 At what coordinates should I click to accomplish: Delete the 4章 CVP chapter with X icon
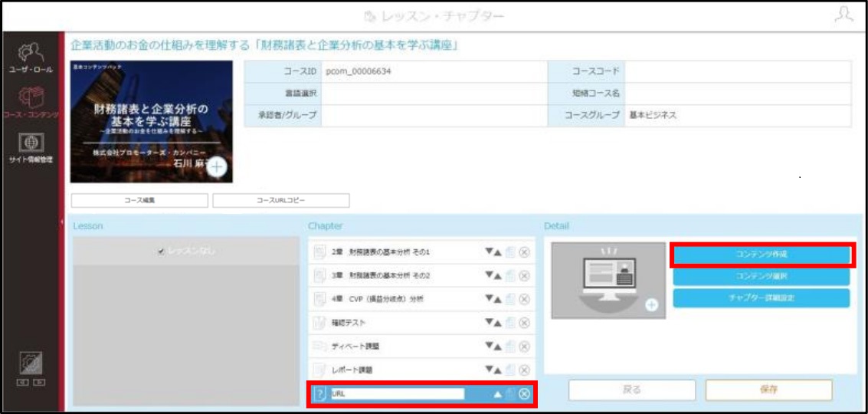pos(524,299)
